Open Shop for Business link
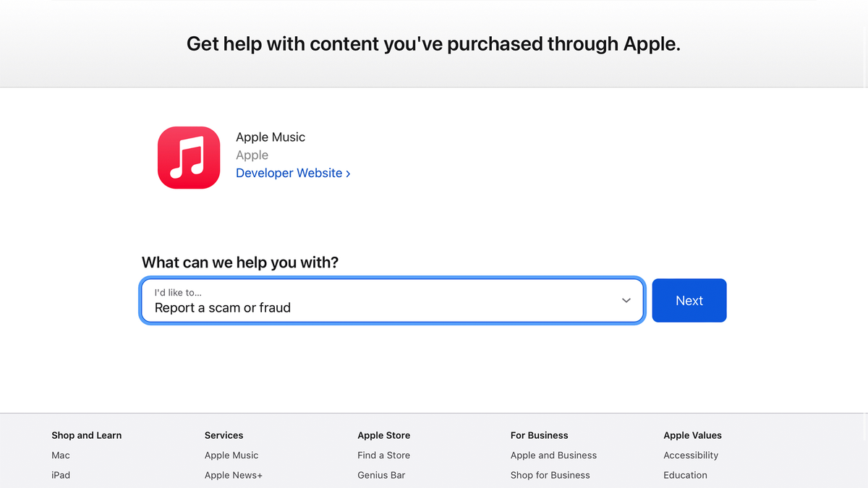The height and width of the screenshot is (488, 868). click(x=550, y=475)
